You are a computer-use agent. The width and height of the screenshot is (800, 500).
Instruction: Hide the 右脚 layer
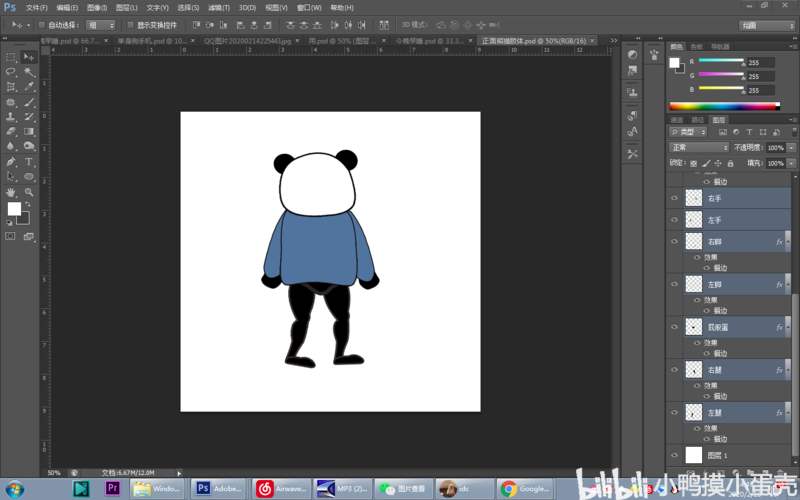(674, 241)
